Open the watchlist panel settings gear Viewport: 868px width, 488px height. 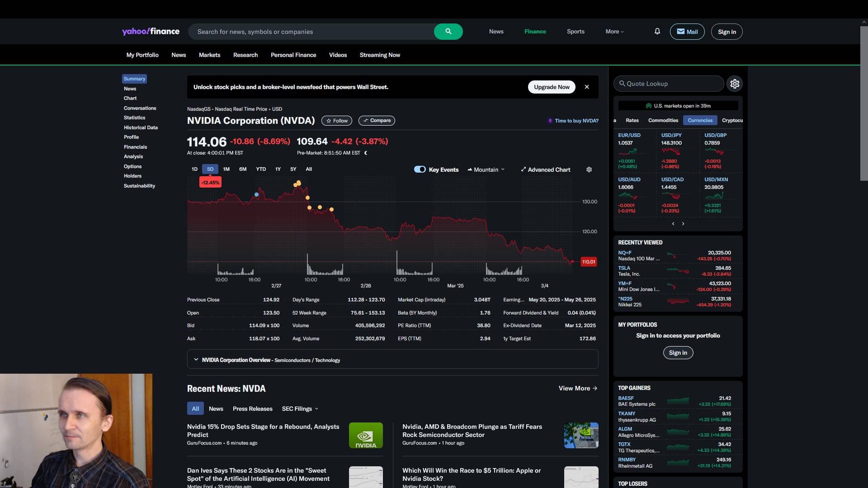pos(735,84)
